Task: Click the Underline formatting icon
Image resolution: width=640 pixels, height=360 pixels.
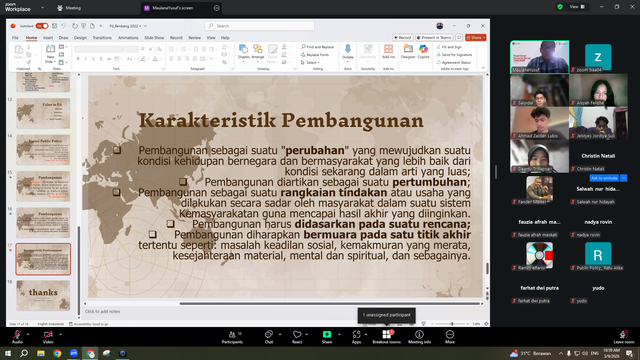Action: click(x=93, y=59)
